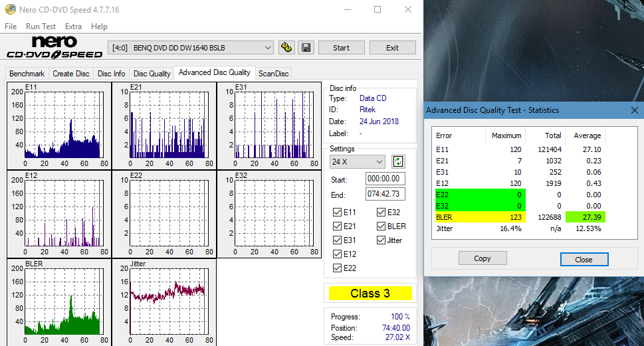
Task: Uncheck the E11 checkbox
Action: [337, 213]
